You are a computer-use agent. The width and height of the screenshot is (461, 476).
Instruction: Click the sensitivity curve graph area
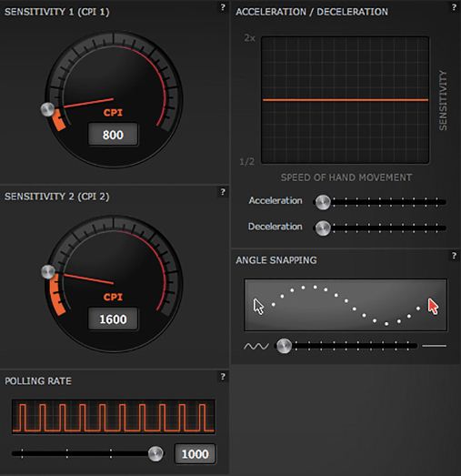coord(346,100)
